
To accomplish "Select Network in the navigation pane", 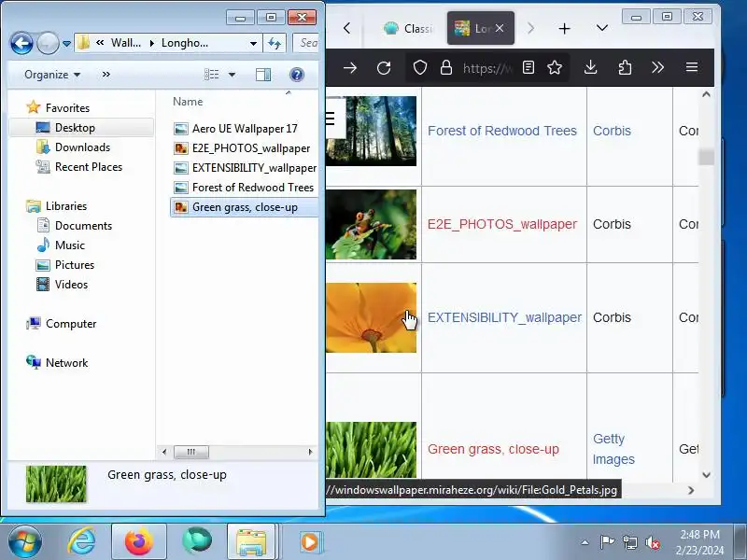I will (66, 362).
